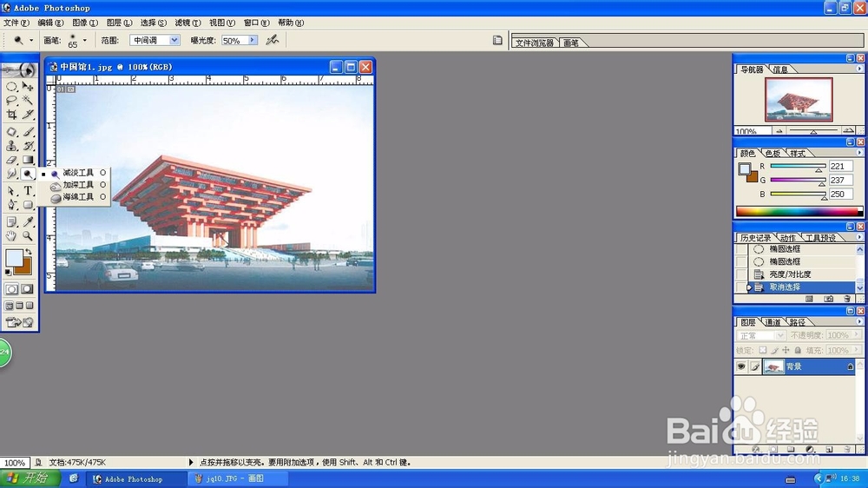The width and height of the screenshot is (868, 488).
Task: Open the 滤镜(T) menu
Action: pos(187,23)
